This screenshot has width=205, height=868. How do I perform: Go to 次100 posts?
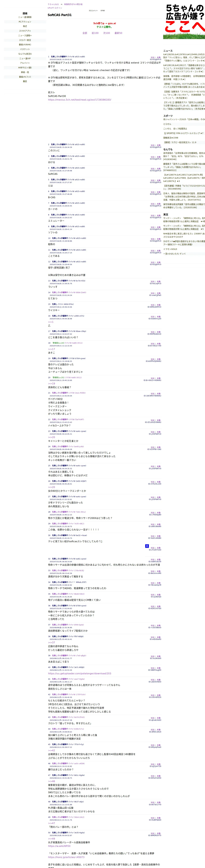click(x=107, y=33)
